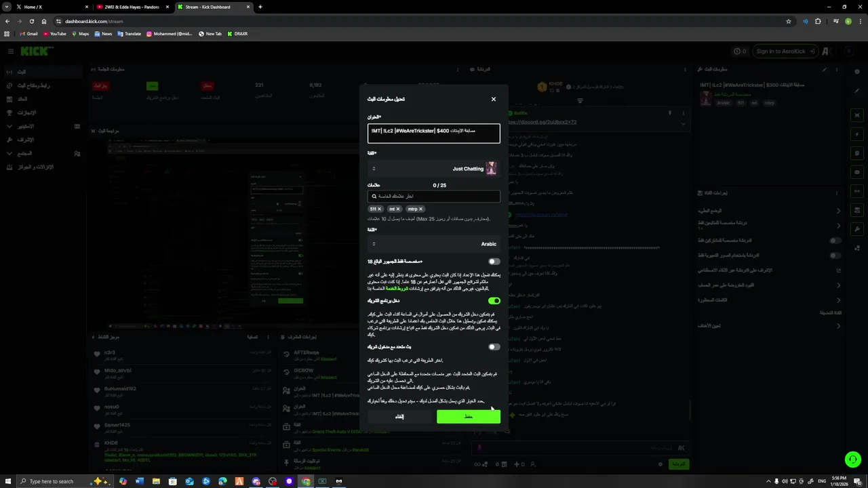Click the stream title text field
The width and height of the screenshot is (868, 488).
click(434, 133)
